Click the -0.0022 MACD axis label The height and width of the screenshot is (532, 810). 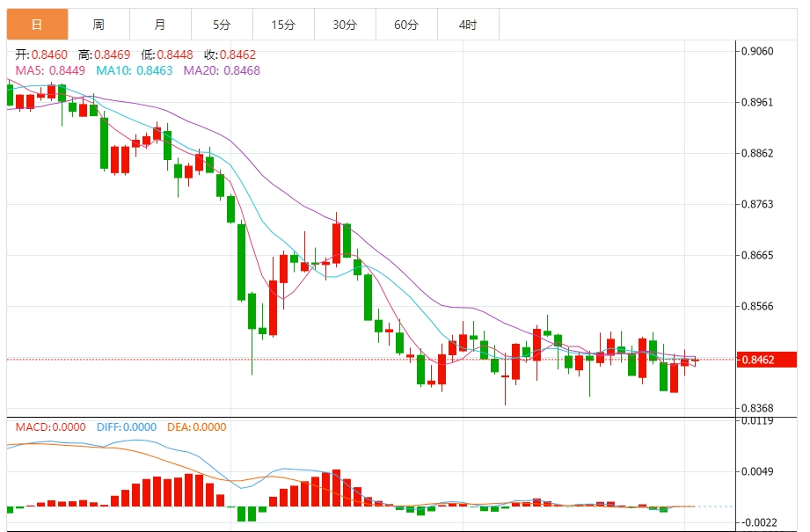pos(759,522)
